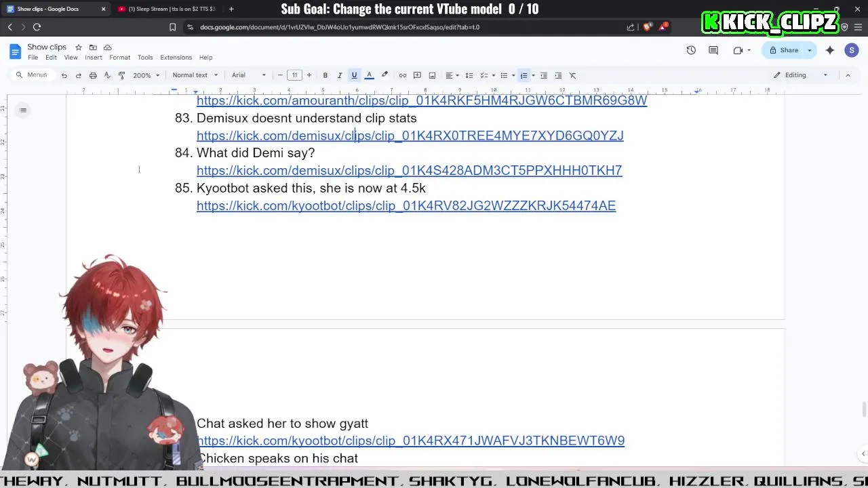Switch to the Sleep Stream browser tab
Screen dimensions: 868x488
tap(167, 9)
